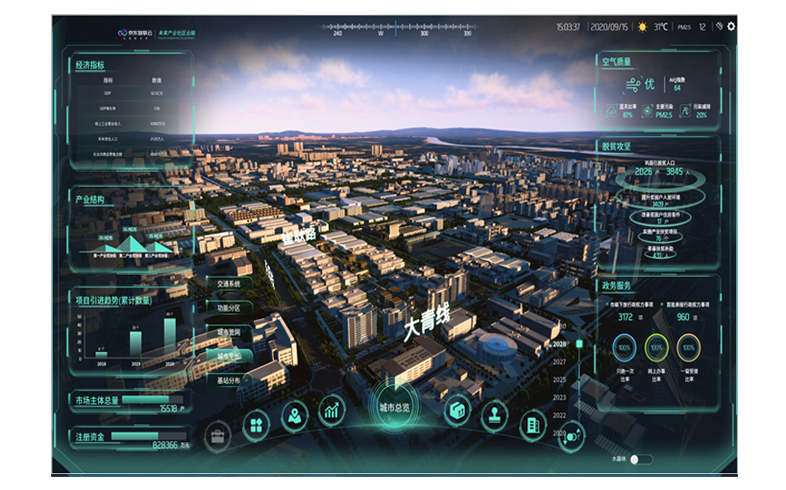Open the package box icon in dock

(457, 411)
